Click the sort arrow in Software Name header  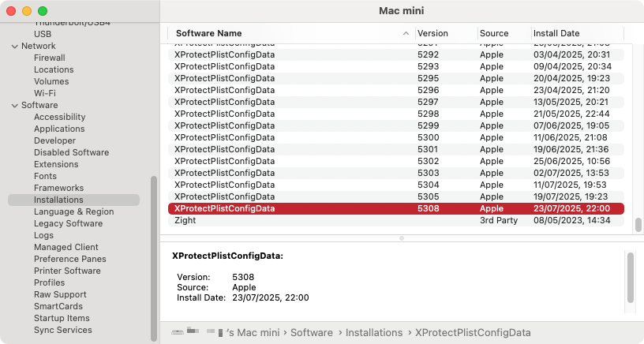point(406,33)
